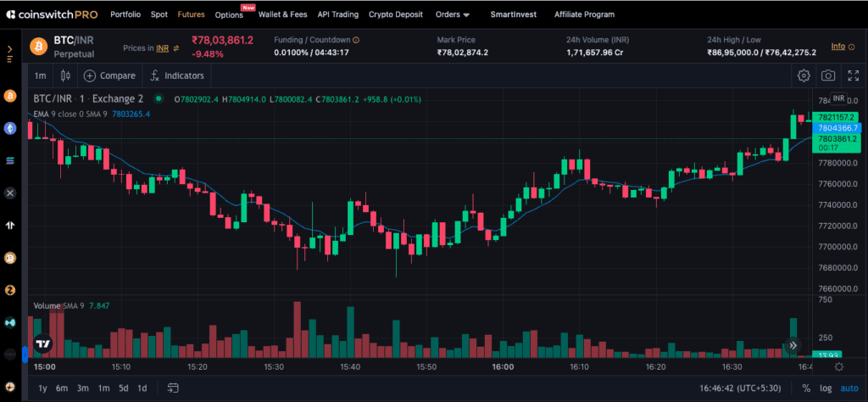Click the blue 7804366.7 EMA price label

[x=837, y=128]
